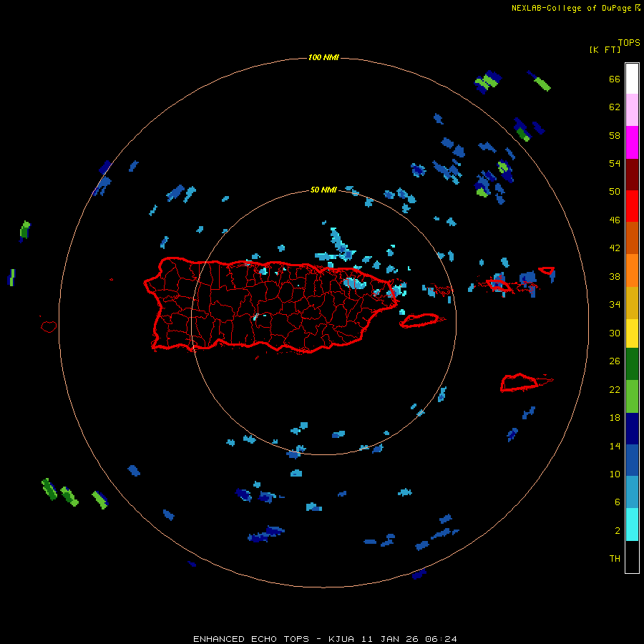Viewport: 644px width, 644px height.
Task: Select the bright red 46-50 kft swatch
Action: [x=632, y=206]
